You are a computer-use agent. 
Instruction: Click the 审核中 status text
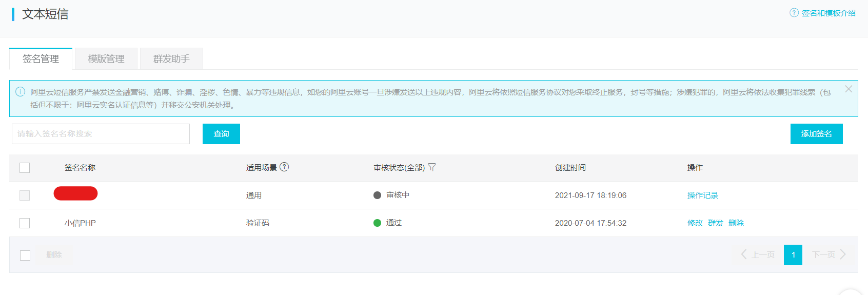[398, 195]
